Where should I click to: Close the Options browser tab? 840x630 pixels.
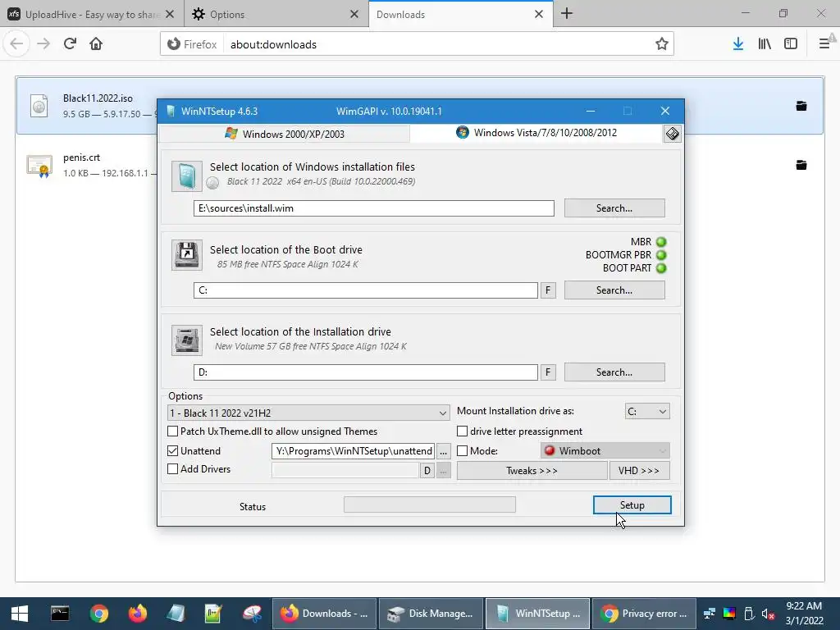[354, 15]
